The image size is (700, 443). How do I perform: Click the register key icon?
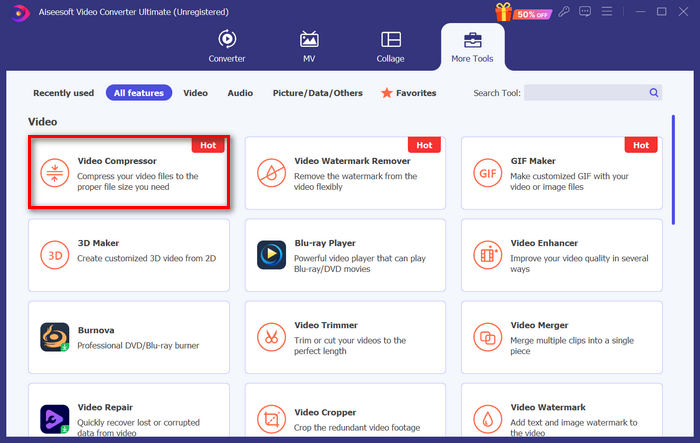(564, 11)
